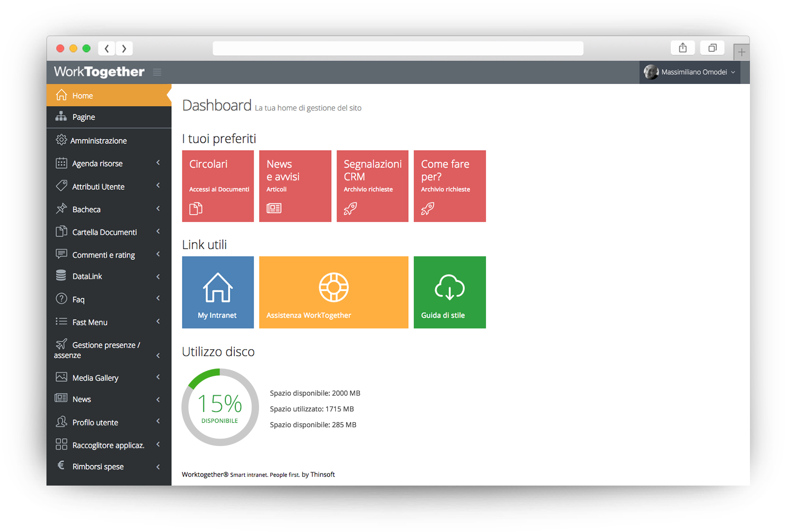Click the Bacheca pin icon
The image size is (788, 532).
coord(61,208)
